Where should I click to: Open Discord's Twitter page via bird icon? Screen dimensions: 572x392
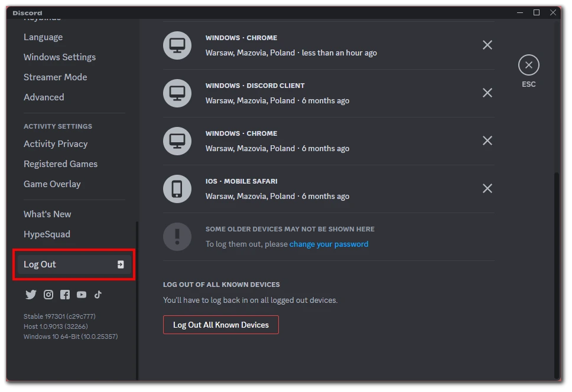pos(31,295)
